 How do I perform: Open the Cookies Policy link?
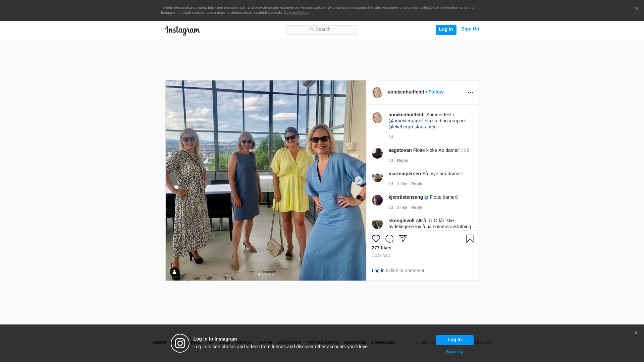[296, 12]
